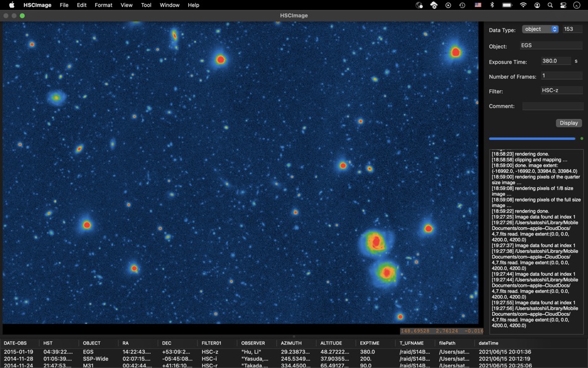Click the data type number field showing 153
588x368 pixels.
[573, 29]
